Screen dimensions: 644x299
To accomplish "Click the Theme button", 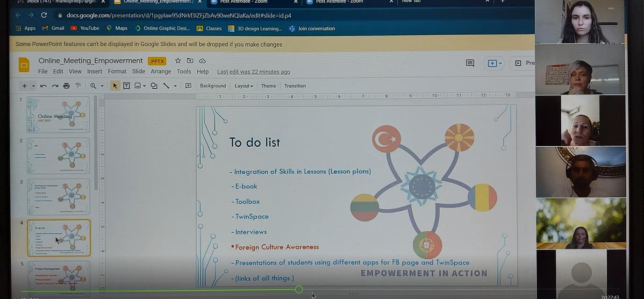I will click(x=268, y=86).
